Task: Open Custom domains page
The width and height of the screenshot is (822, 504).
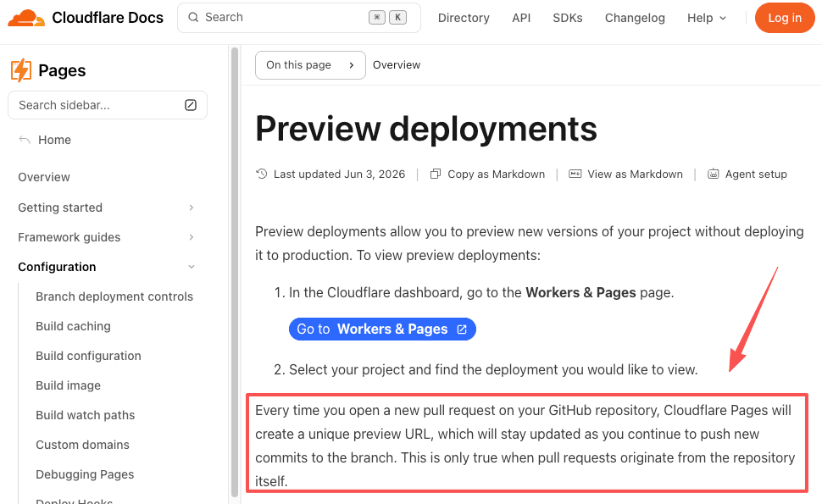Action: pyautogui.click(x=82, y=445)
